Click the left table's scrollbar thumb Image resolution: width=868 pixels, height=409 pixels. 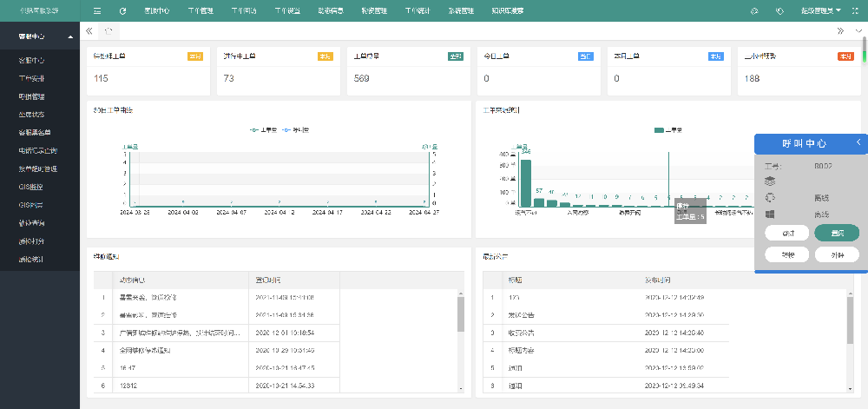(x=461, y=314)
